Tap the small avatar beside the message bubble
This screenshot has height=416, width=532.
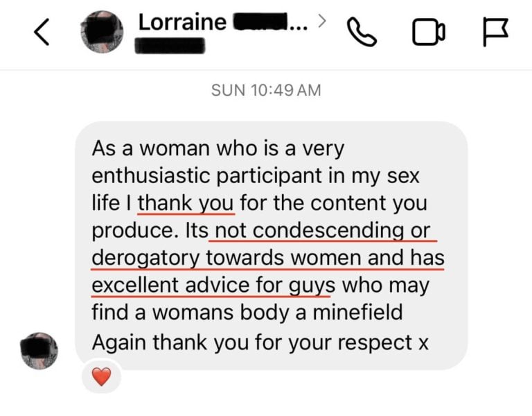pos(39,351)
